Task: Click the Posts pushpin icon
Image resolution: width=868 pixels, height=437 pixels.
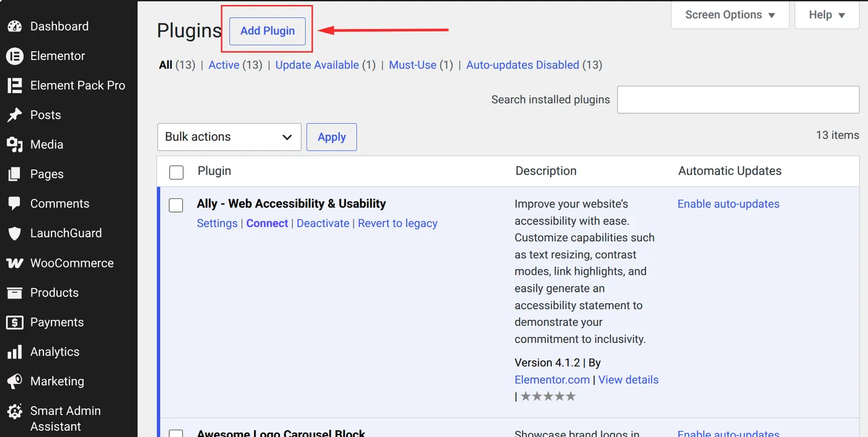Action: pos(14,115)
